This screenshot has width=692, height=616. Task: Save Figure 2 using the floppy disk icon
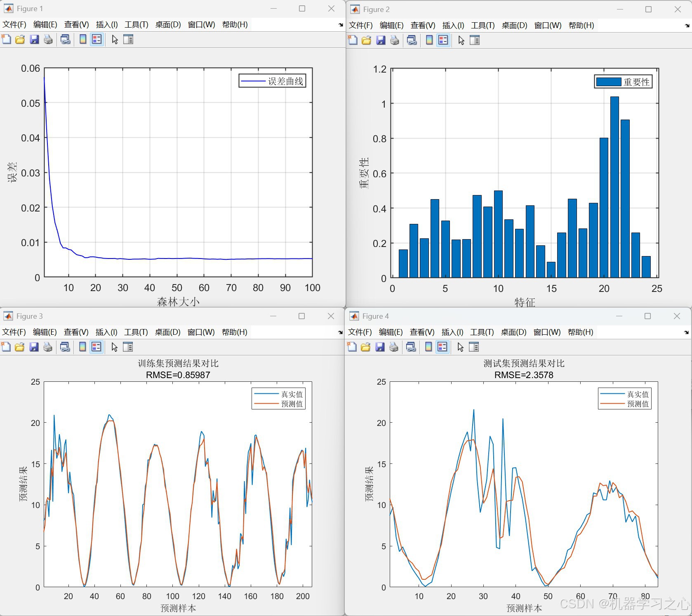click(x=381, y=40)
